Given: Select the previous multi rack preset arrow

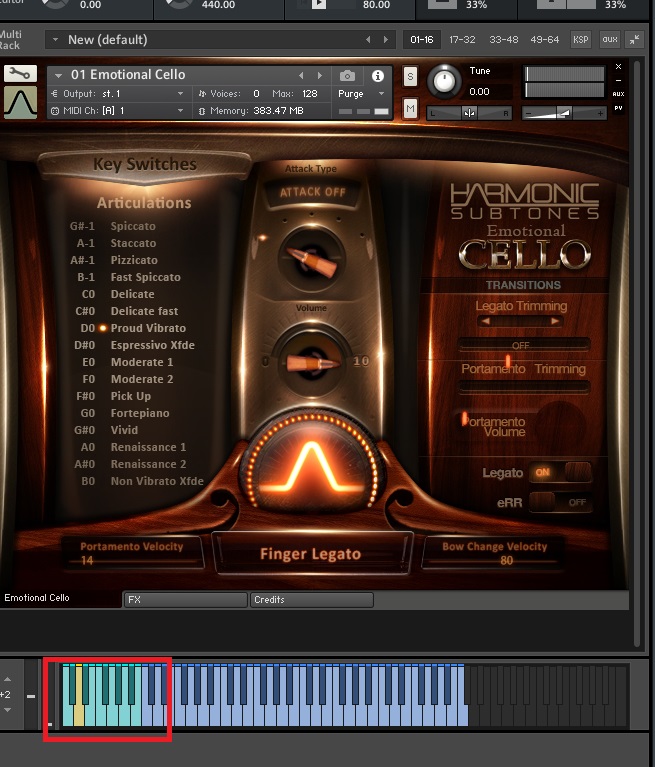Looking at the screenshot, I should coord(368,40).
